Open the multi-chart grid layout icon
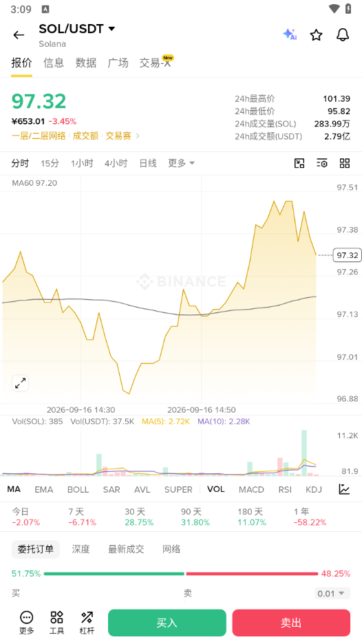This screenshot has width=362, height=644. coord(344,163)
